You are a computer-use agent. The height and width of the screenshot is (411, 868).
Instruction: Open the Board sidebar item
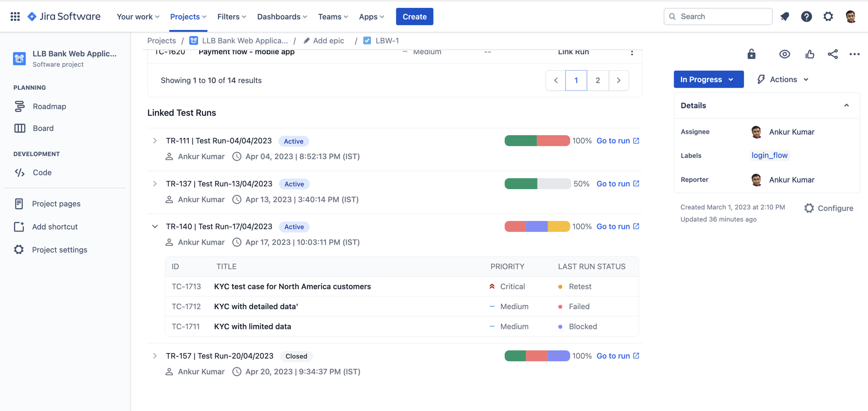tap(43, 128)
